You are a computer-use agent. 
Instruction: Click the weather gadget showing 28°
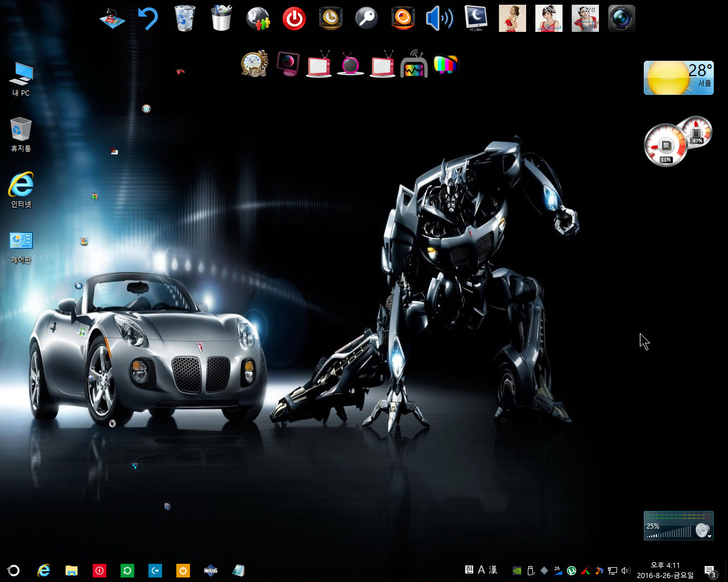coord(679,78)
